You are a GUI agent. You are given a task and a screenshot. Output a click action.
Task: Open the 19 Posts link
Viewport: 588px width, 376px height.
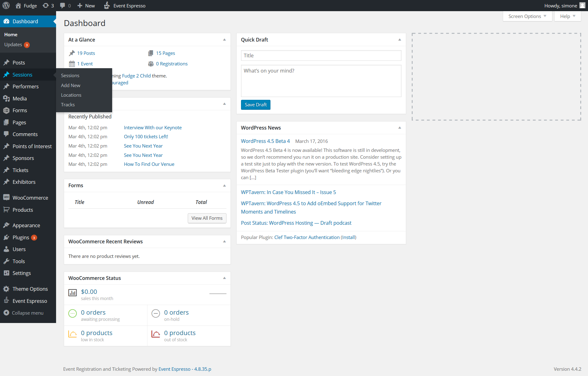(x=86, y=53)
